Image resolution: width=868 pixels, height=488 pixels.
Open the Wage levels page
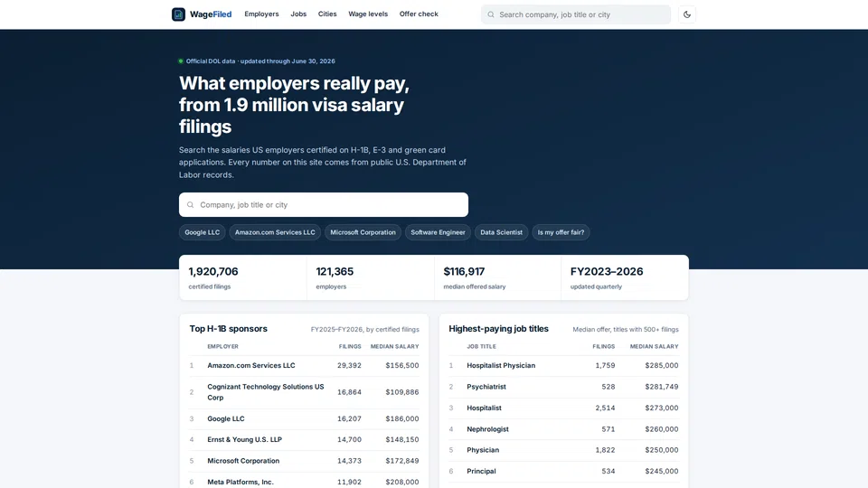368,14
